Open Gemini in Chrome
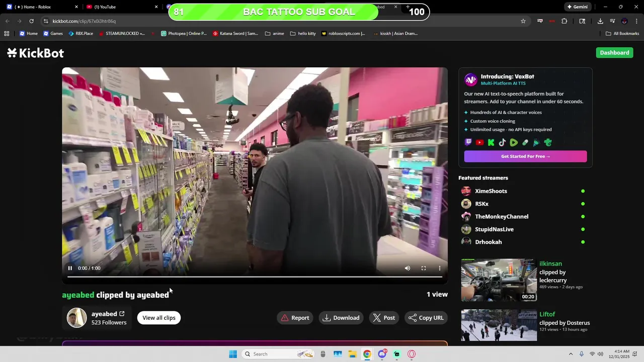The width and height of the screenshot is (644, 362). [578, 7]
